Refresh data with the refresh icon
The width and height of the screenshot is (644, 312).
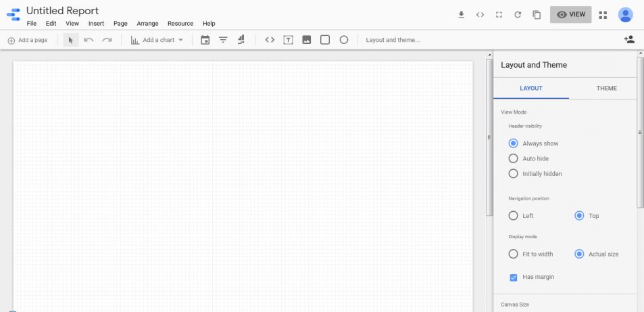coord(518,15)
